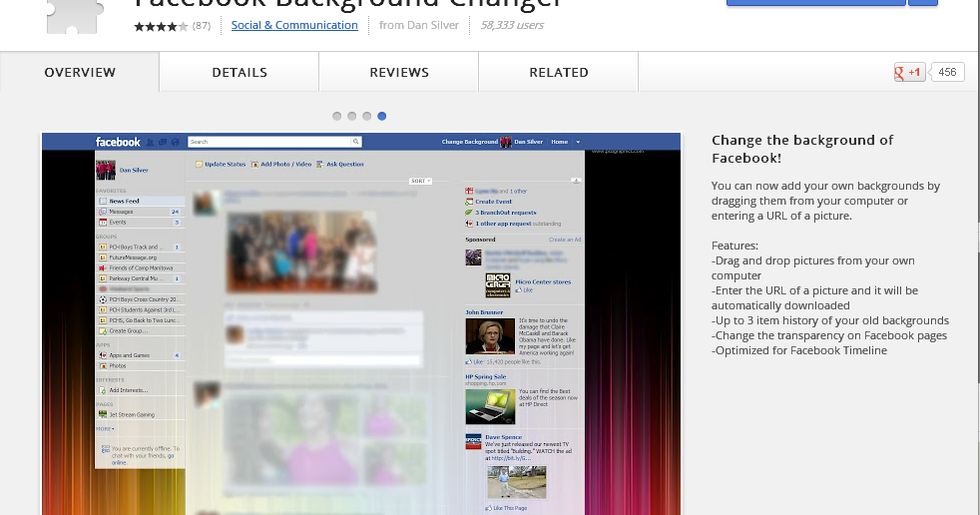Viewport: 980px width, 515px height.
Task: Switch to the Details tab
Action: 240,72
